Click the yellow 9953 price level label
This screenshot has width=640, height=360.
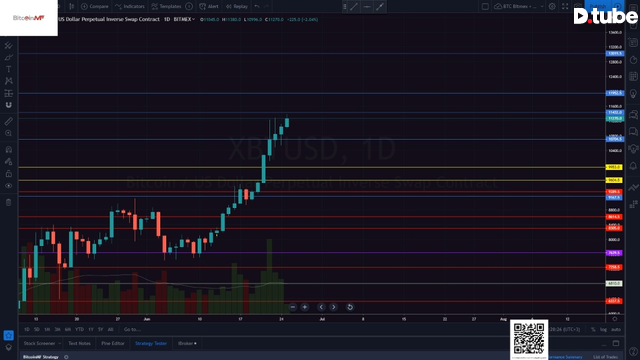pyautogui.click(x=614, y=167)
